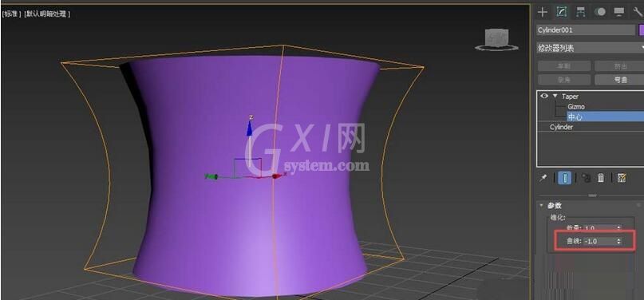This screenshot has width=644, height=300.
Task: Click the Cylinder001 object name field
Action: tap(586, 30)
